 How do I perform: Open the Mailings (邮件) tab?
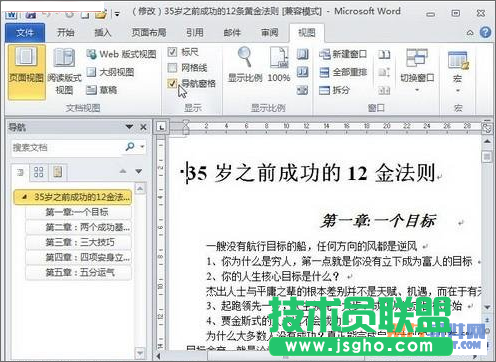(x=232, y=33)
